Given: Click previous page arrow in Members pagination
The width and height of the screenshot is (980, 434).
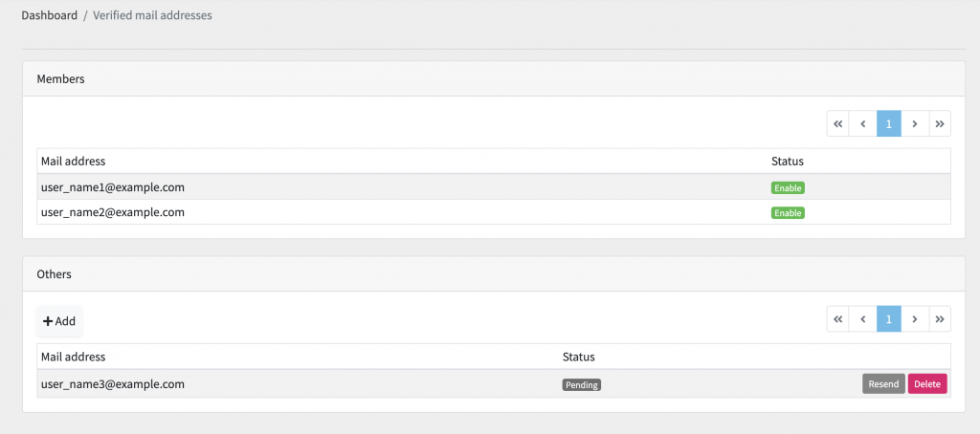Looking at the screenshot, I should coord(863,123).
